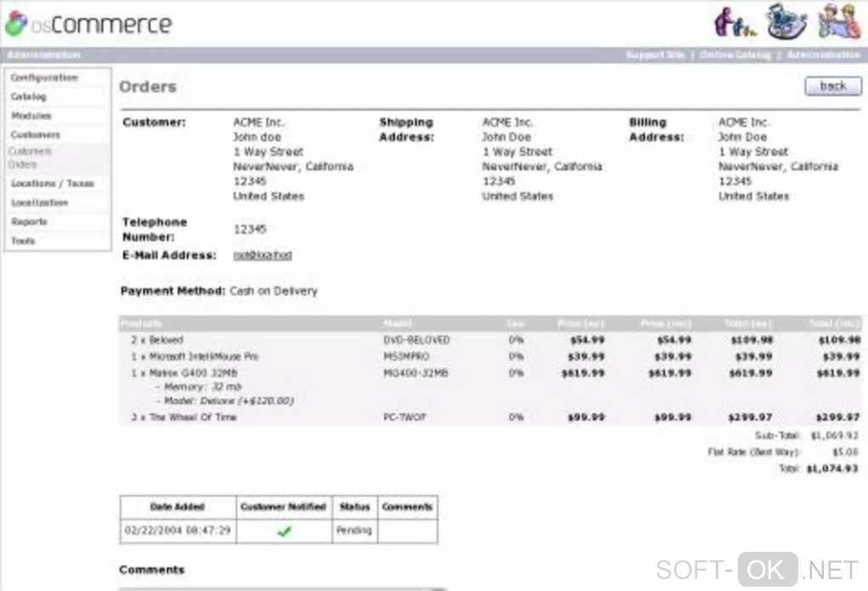Click 'ACME Inc.' in Shipping Address
The height and width of the screenshot is (591, 868).
(x=507, y=123)
